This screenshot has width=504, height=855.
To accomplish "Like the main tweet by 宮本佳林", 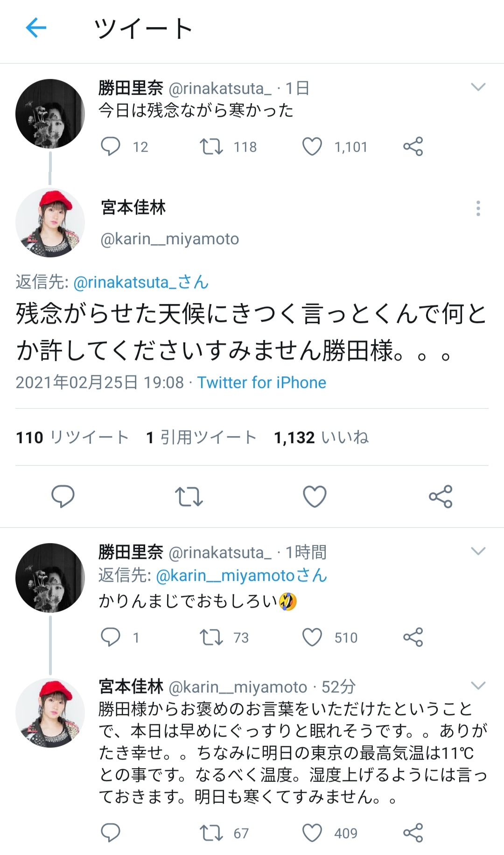I will pos(315,496).
